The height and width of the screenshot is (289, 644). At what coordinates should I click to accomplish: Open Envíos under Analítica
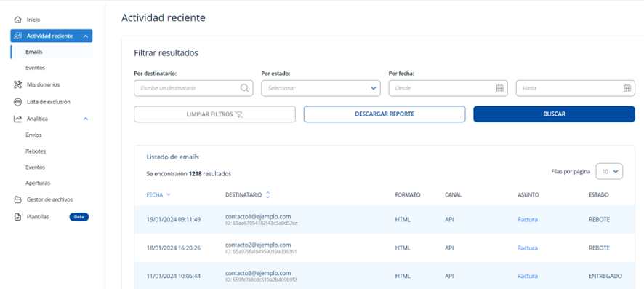(33, 135)
